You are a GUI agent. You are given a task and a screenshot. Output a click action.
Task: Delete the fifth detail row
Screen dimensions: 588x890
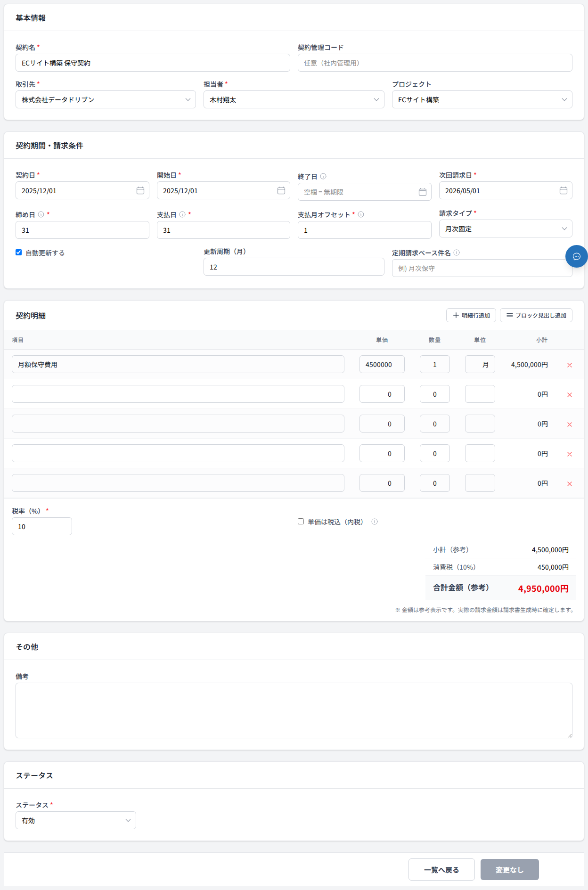coord(570,483)
